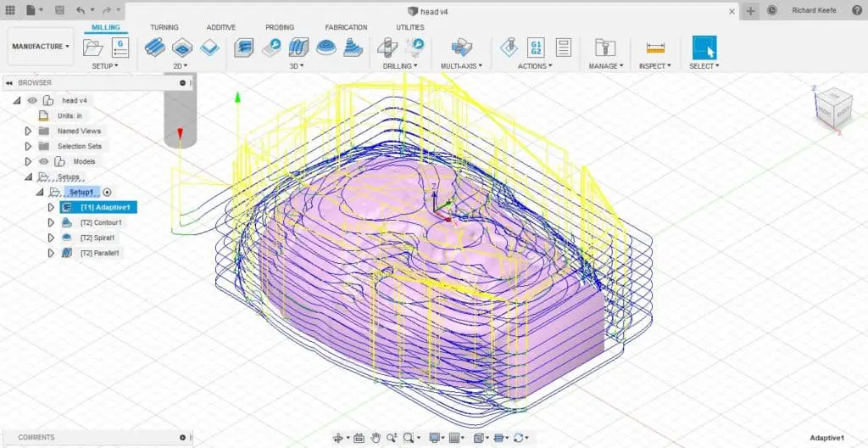The image size is (868, 448).
Task: Open the MANUFACTURE workspace dropdown
Action: pyautogui.click(x=41, y=47)
